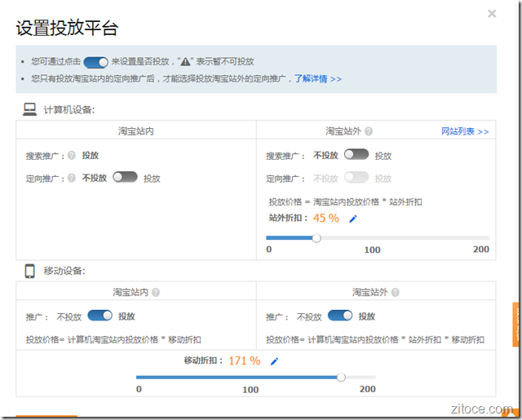522x420 pixels.
Task: Click the help icon beside 定向推广 under 计算机设备 淘宝站内
Action: [72, 178]
